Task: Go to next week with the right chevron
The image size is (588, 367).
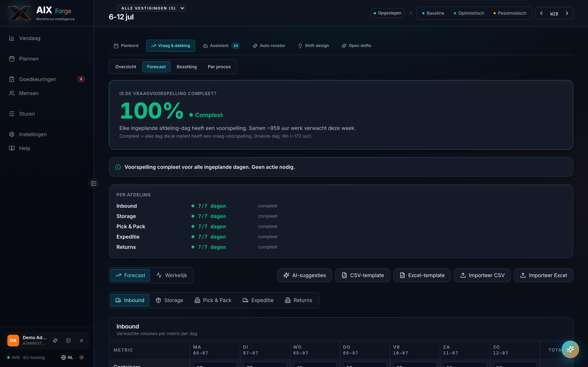Action: coord(567,13)
